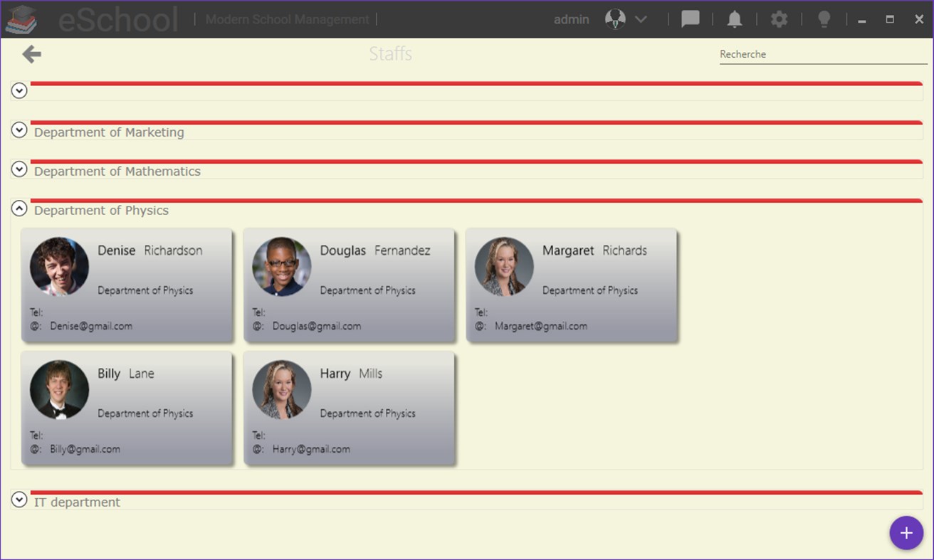Click the admin user avatar icon
Screen dimensions: 934x560
coord(614,19)
